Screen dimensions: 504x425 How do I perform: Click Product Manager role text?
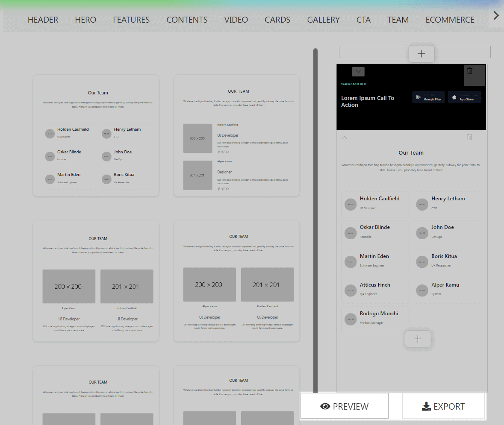(x=371, y=322)
